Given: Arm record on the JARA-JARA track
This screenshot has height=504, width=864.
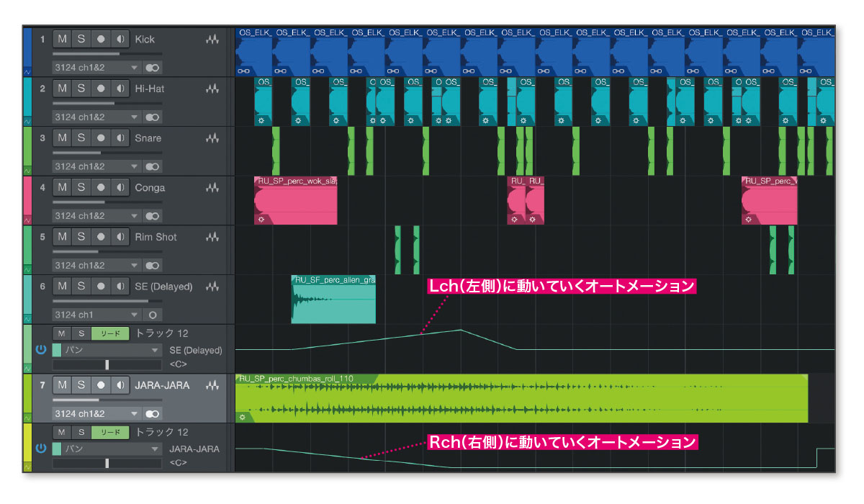Looking at the screenshot, I should 101,385.
